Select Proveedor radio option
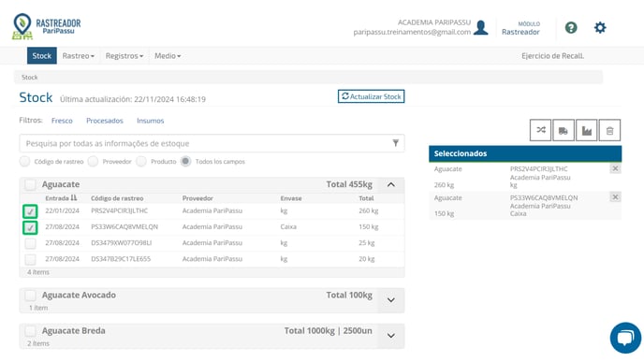The width and height of the screenshot is (644, 362). click(x=93, y=161)
